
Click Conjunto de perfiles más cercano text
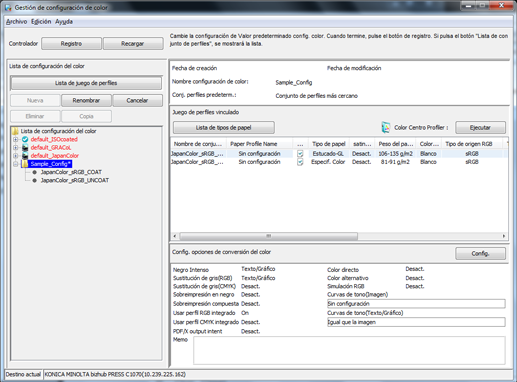317,96
